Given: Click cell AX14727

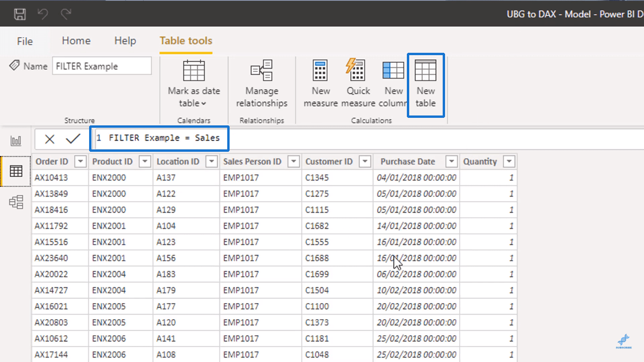Looking at the screenshot, I should pyautogui.click(x=60, y=290).
